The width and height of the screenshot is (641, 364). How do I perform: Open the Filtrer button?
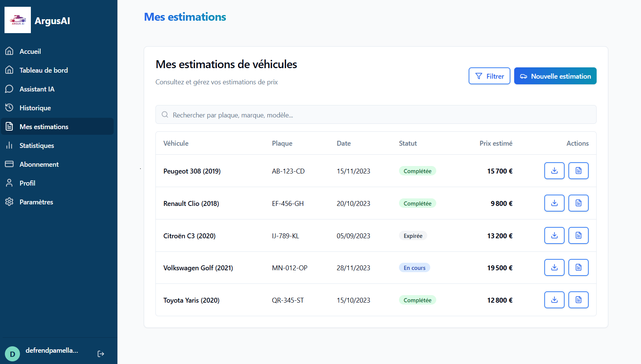[x=489, y=76]
